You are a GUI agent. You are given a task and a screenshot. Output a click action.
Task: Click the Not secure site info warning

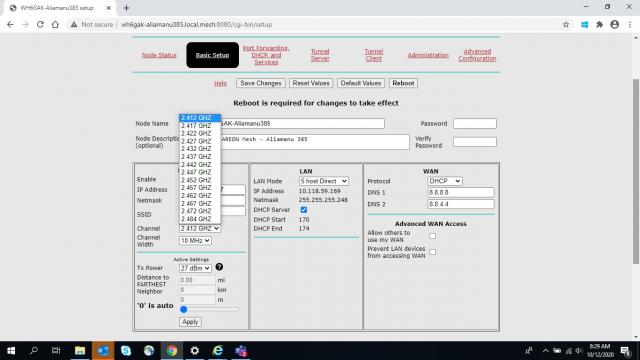[x=92, y=24]
